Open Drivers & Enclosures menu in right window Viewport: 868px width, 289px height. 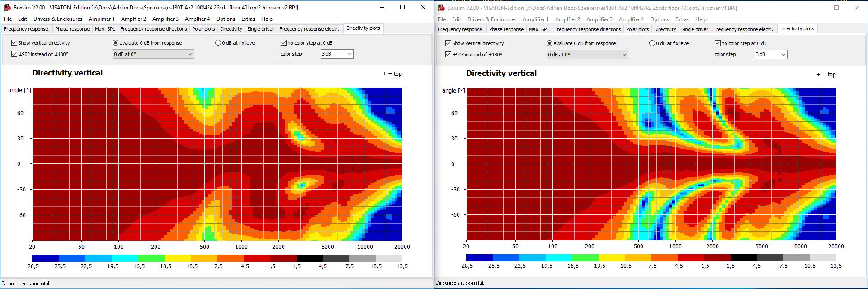click(x=492, y=19)
